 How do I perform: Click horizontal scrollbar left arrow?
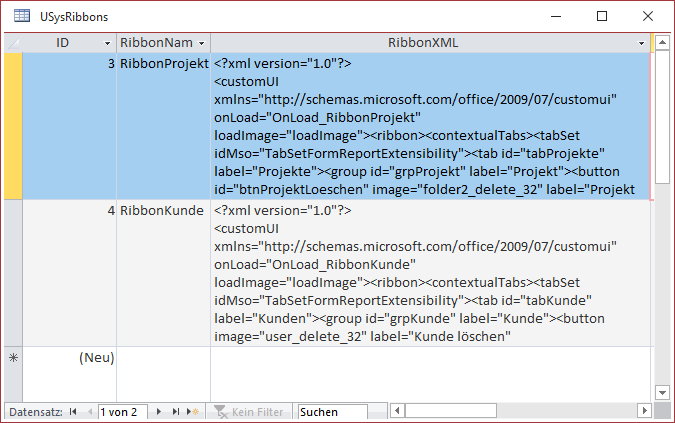coord(397,411)
